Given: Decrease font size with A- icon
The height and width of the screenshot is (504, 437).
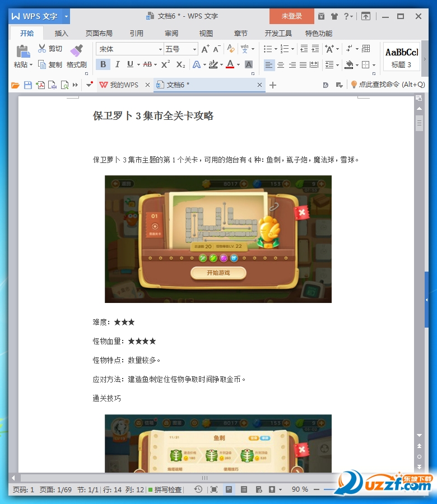Looking at the screenshot, I should click(217, 49).
